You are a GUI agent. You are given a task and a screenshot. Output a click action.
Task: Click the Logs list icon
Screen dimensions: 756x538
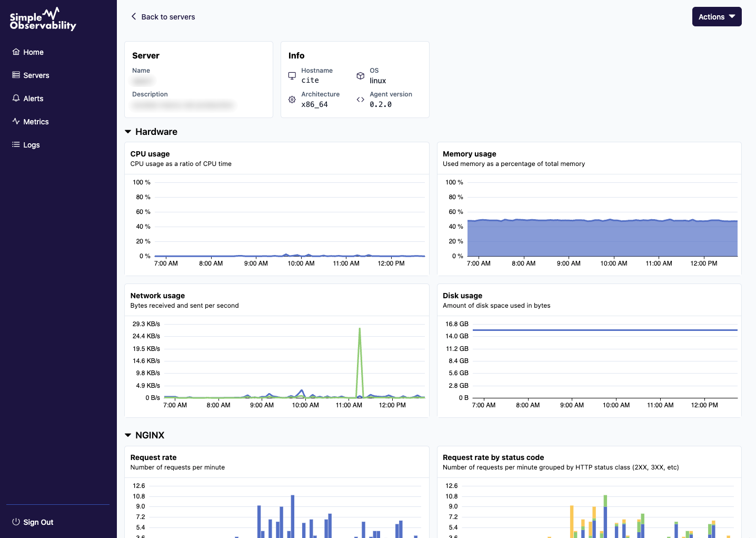16,144
